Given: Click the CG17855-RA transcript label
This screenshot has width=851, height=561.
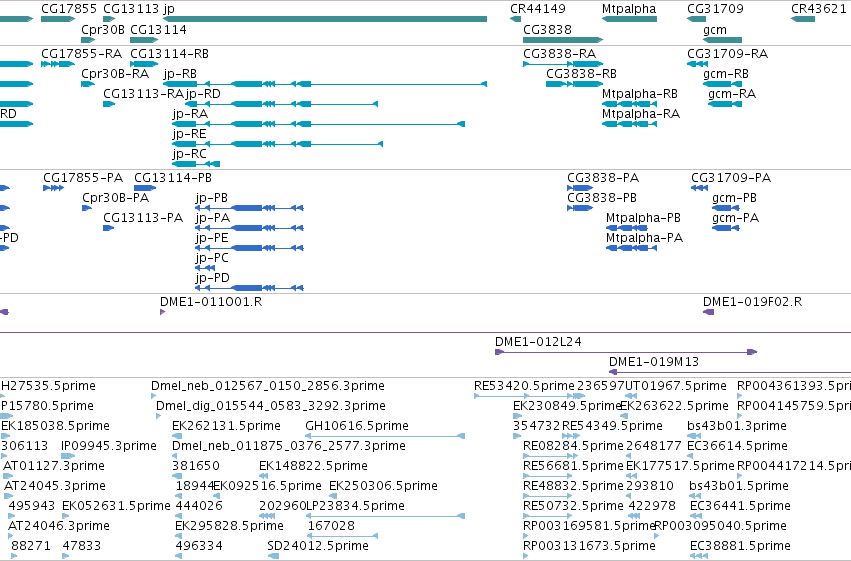Looking at the screenshot, I should click(x=81, y=54).
